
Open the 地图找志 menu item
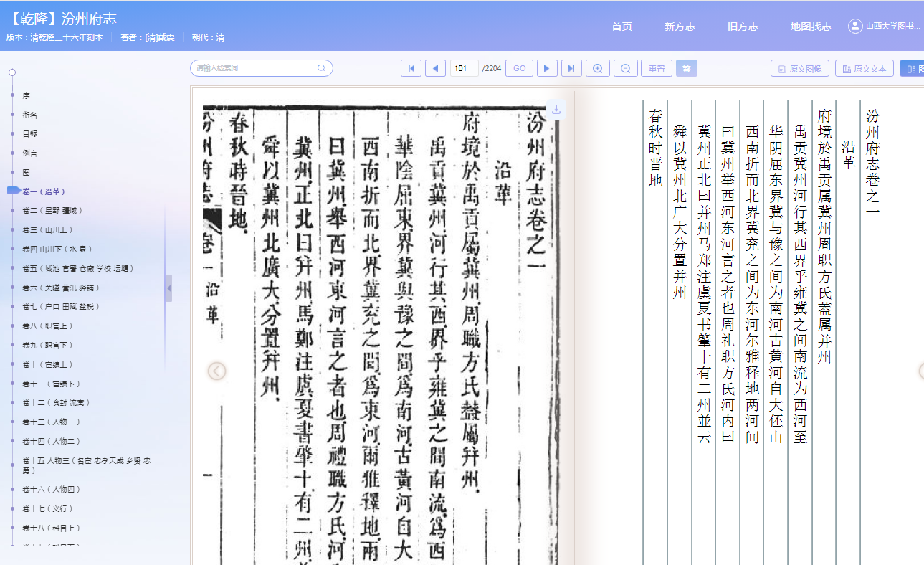coord(809,27)
